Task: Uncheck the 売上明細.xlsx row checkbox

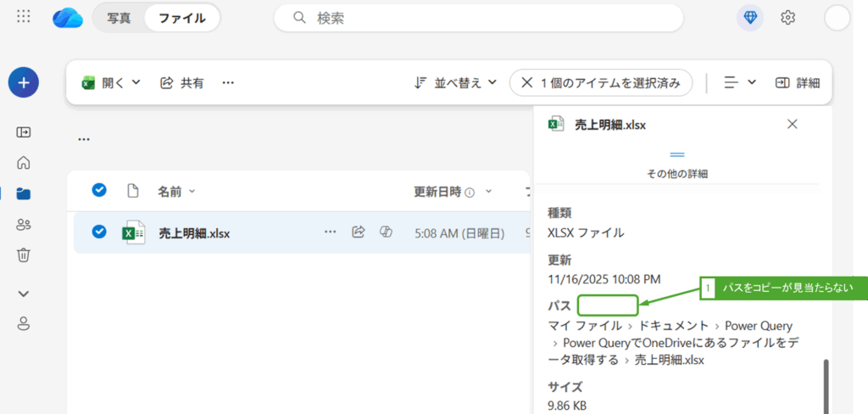Action: pyautogui.click(x=99, y=232)
